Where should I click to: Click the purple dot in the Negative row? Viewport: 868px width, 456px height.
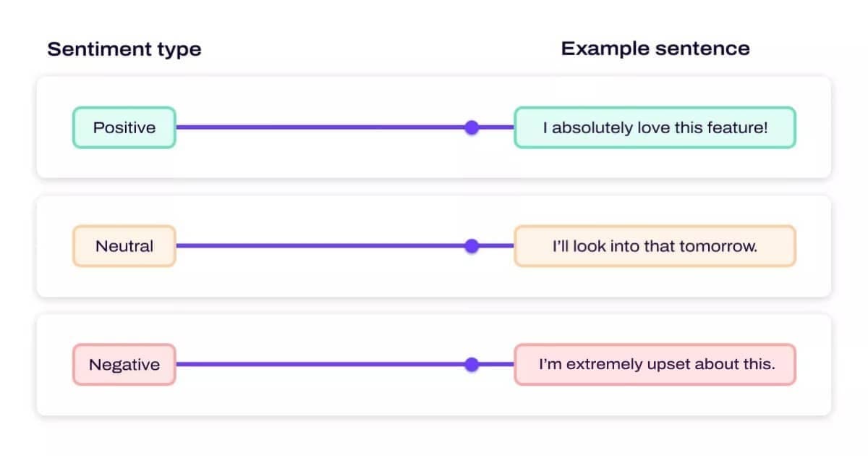coord(472,364)
